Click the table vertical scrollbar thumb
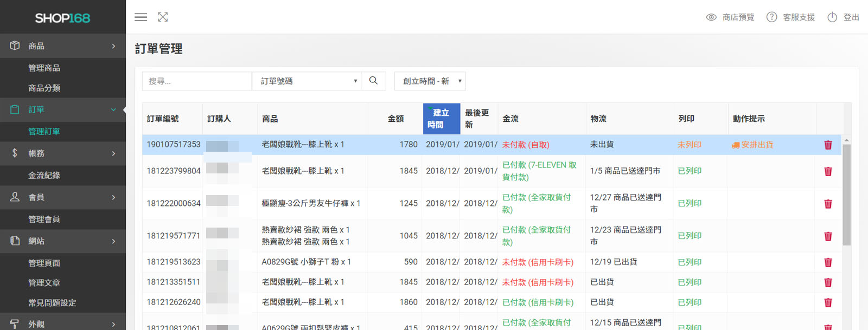868x330 pixels. tap(846, 195)
